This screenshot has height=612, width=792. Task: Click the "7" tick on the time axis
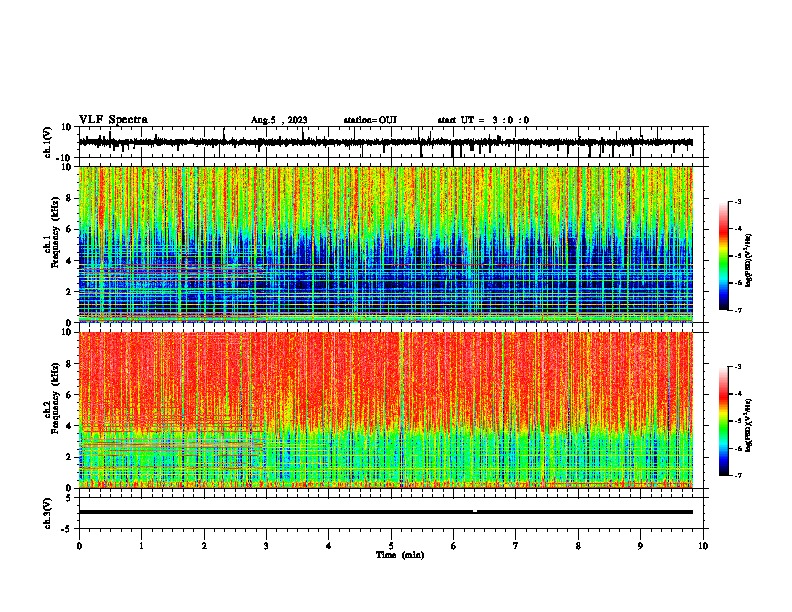[516, 546]
